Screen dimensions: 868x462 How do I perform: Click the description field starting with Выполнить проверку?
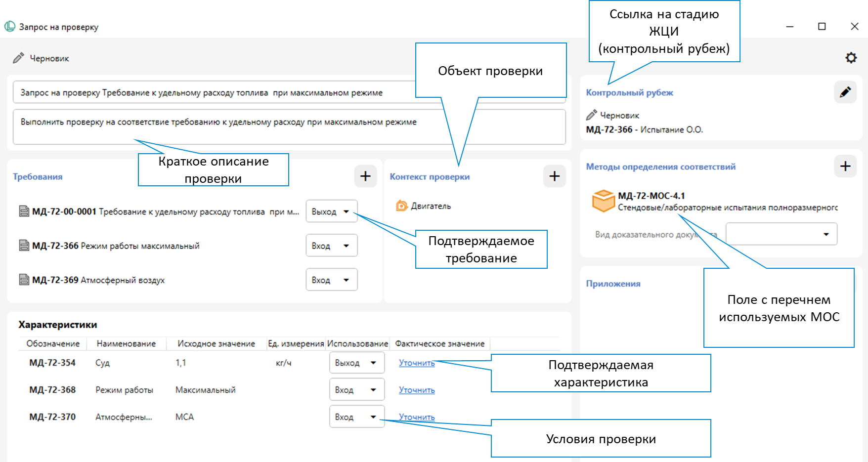pos(289,127)
